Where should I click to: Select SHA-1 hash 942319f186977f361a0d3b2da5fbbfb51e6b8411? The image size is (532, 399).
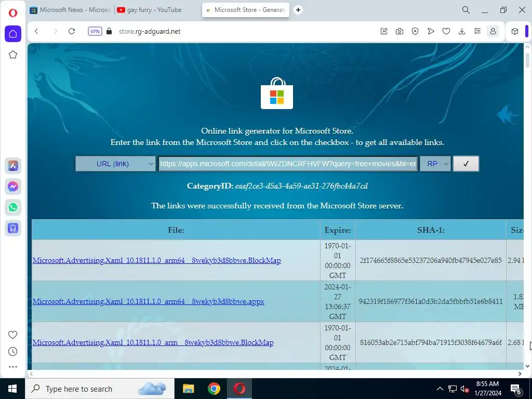point(431,301)
